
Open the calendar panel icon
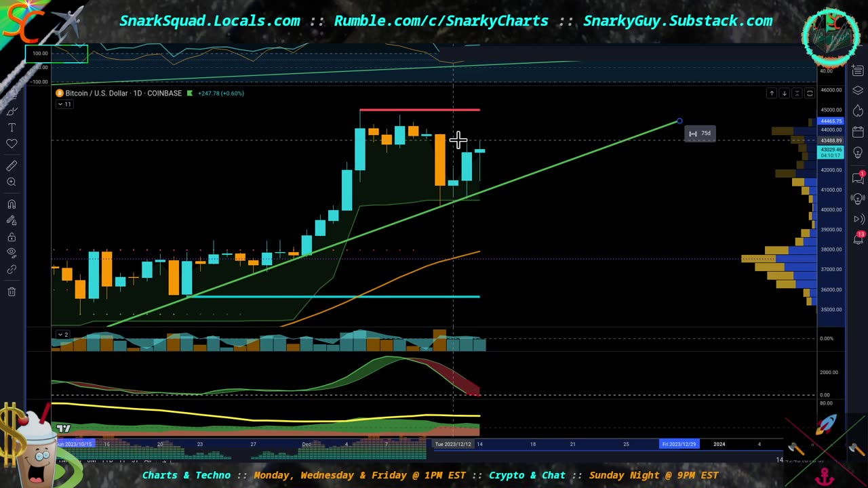(858, 131)
